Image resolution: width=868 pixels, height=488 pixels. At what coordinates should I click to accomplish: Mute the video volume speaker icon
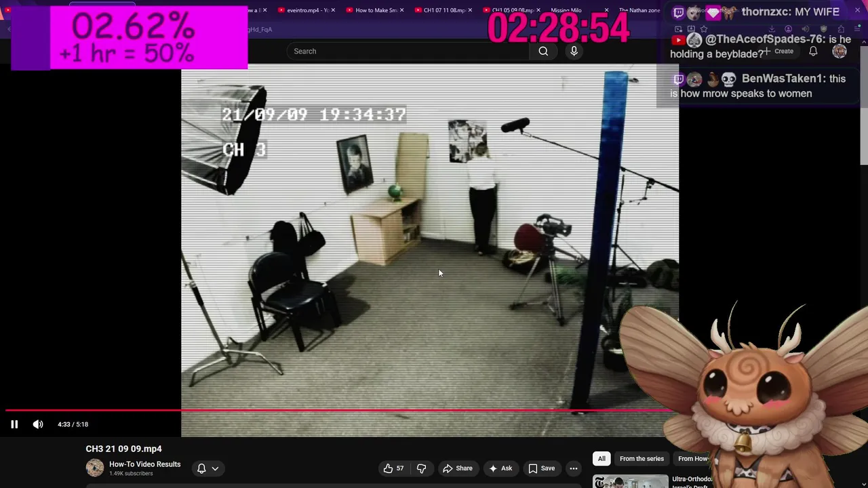[x=38, y=424]
